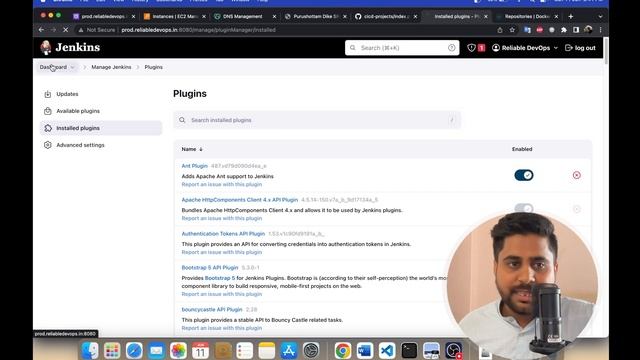The image size is (640, 360).
Task: Click the Search installed plugins field
Action: coord(317,120)
